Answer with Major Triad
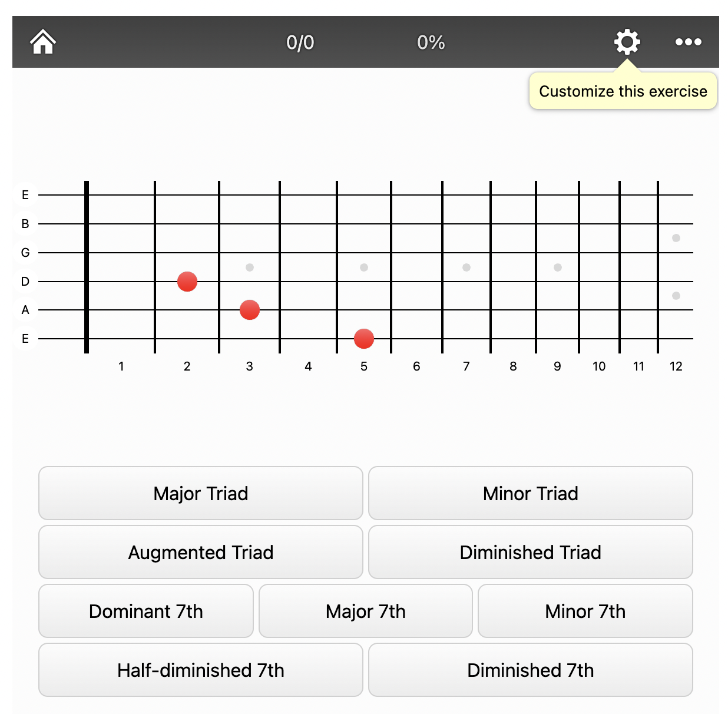Image resolution: width=728 pixels, height=714 pixels. click(x=201, y=493)
